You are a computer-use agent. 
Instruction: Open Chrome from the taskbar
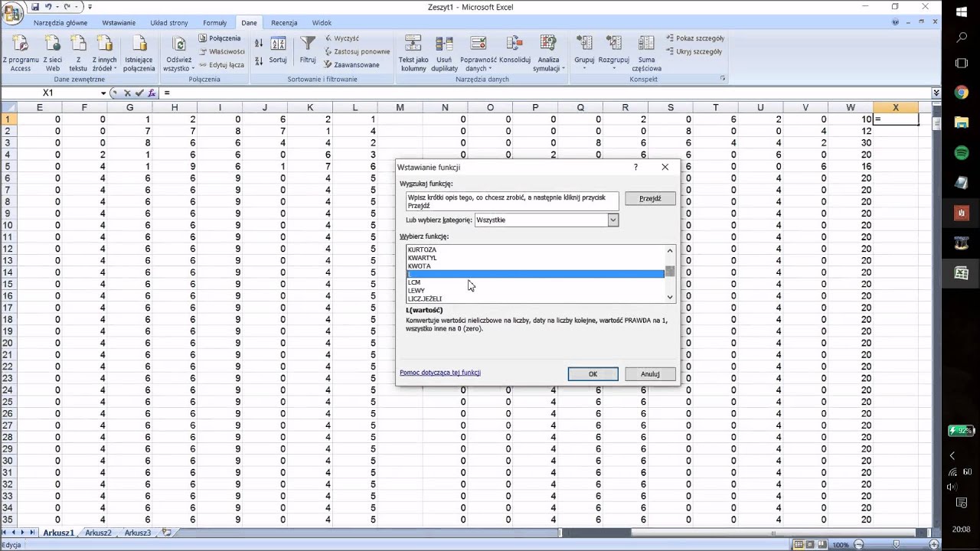962,93
